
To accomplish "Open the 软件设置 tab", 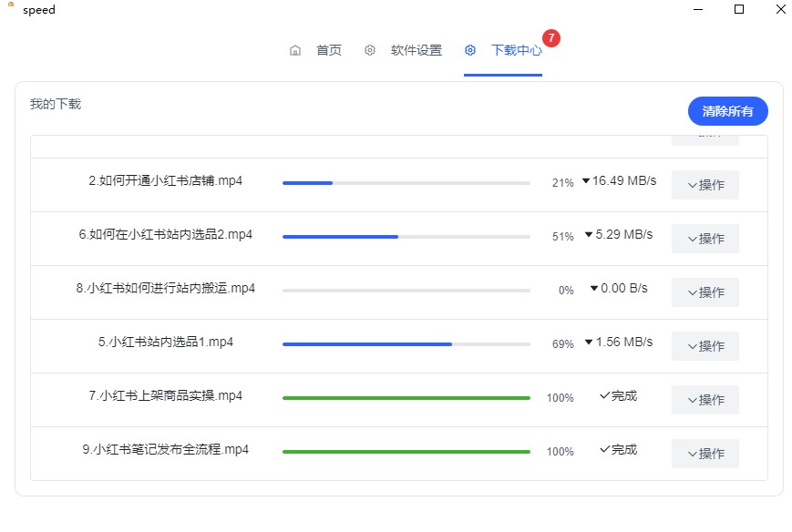I will (x=416, y=50).
